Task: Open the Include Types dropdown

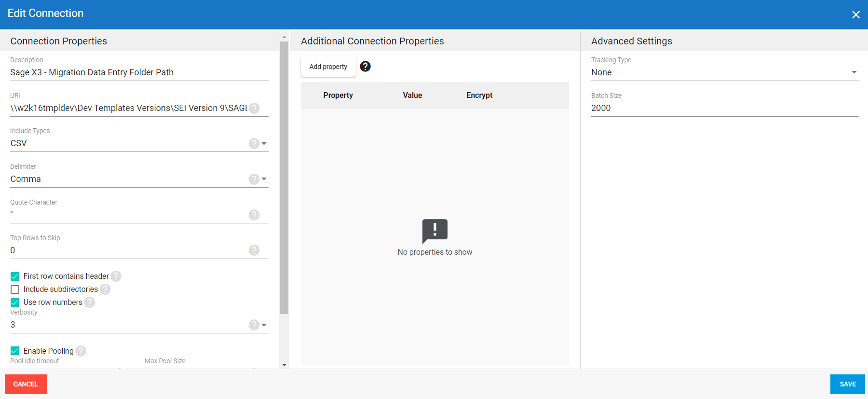Action: pyautogui.click(x=264, y=143)
